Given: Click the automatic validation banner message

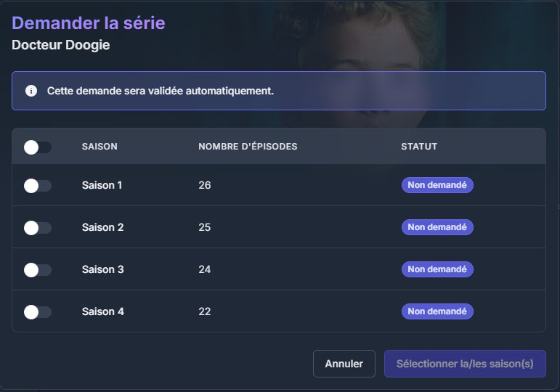Looking at the screenshot, I should point(160,91).
